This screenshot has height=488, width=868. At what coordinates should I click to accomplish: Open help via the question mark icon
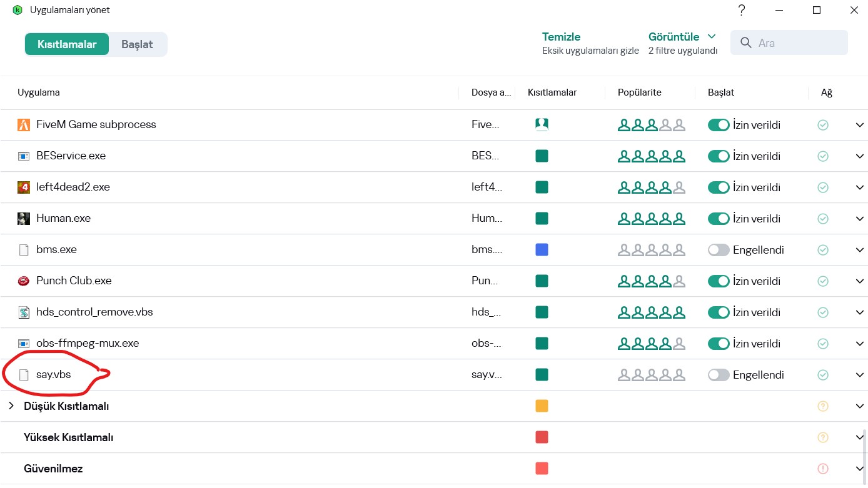(x=742, y=10)
